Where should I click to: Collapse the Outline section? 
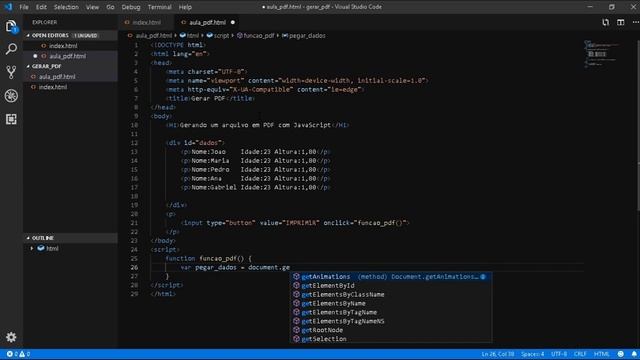click(70, 238)
